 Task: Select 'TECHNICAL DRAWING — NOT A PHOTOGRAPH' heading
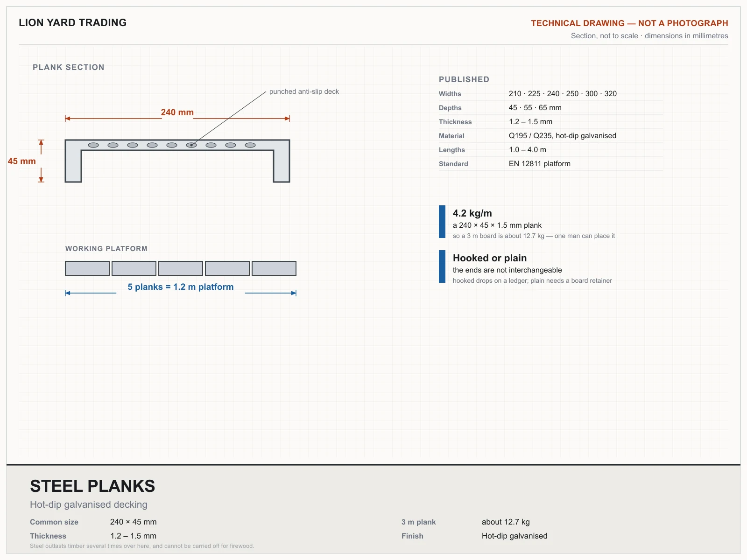(x=629, y=23)
